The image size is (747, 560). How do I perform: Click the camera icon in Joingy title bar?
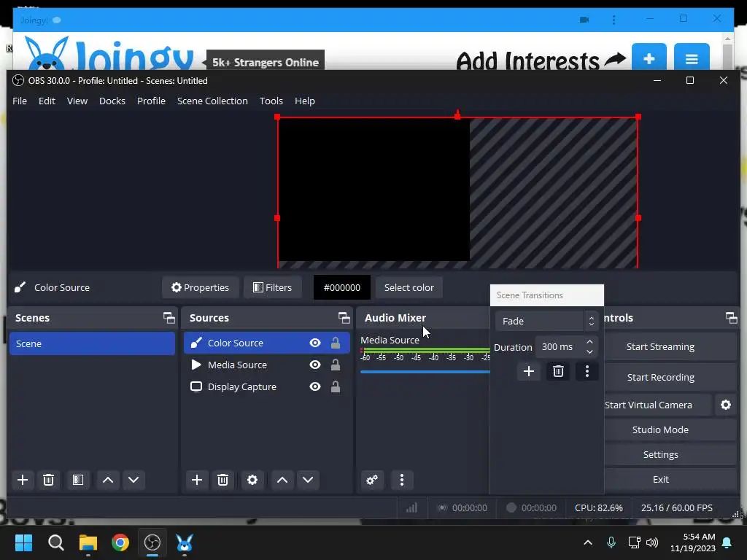click(x=584, y=20)
